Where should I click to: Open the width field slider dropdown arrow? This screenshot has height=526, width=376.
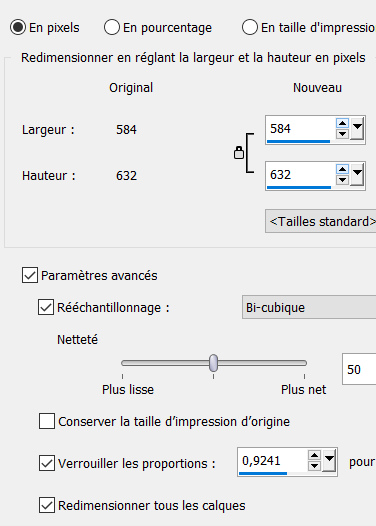point(357,128)
